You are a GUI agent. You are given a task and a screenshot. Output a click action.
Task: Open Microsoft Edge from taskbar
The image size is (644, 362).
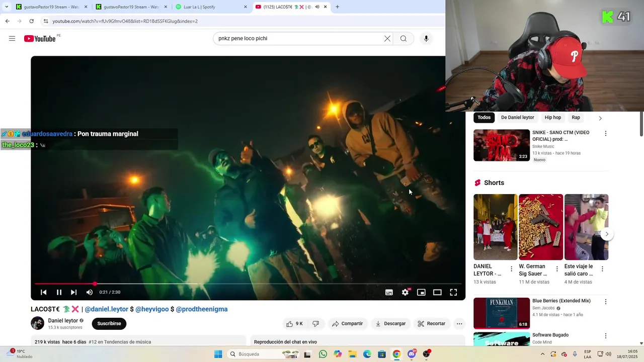367,354
